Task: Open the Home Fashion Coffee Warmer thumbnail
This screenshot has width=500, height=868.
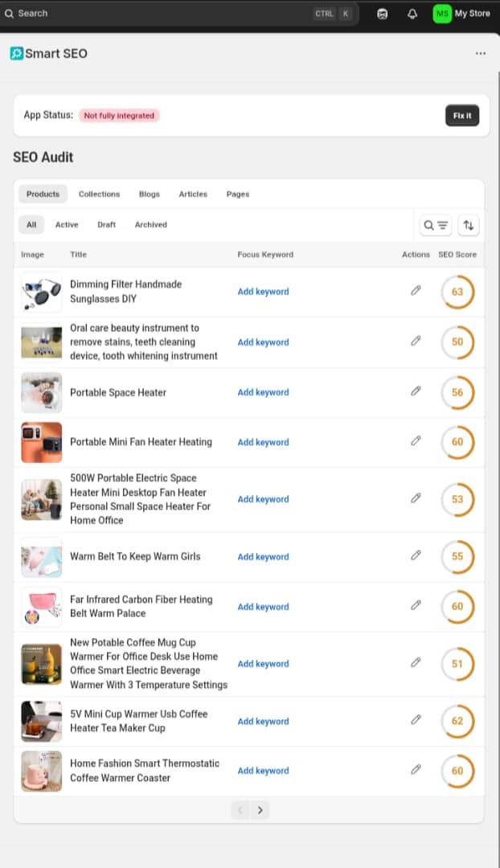Action: tap(41, 771)
